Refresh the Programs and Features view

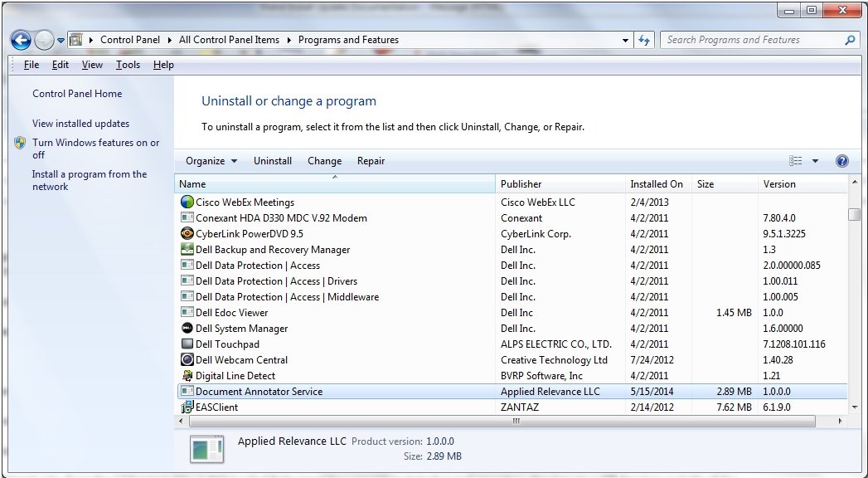(x=644, y=40)
